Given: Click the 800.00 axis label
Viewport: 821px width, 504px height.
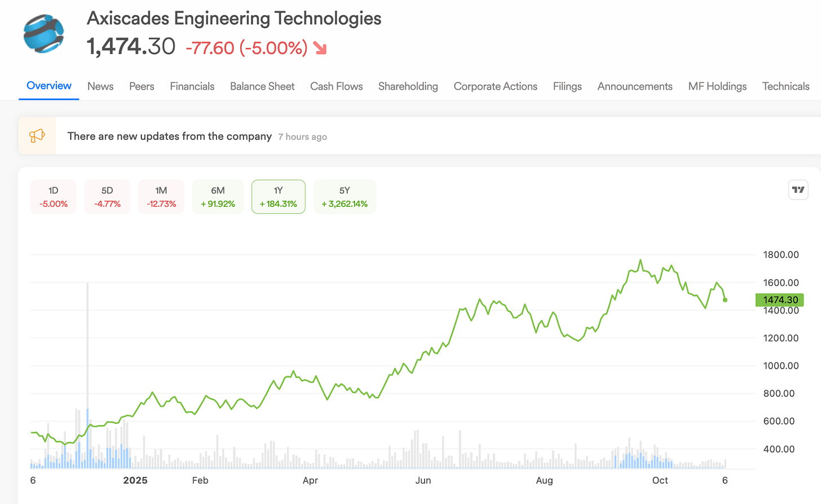Looking at the screenshot, I should (779, 394).
